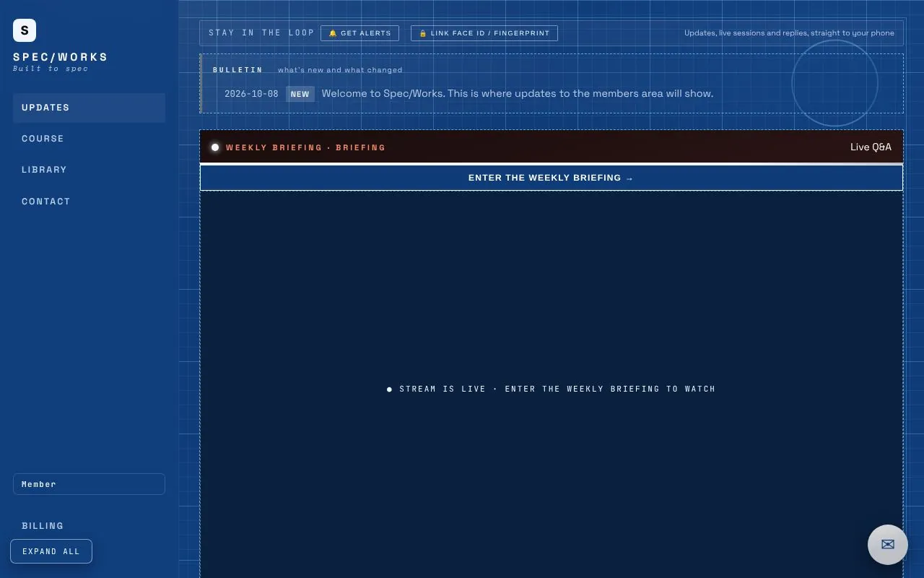
Task: Click the live indicator dot in briefing header
Action: (x=215, y=147)
